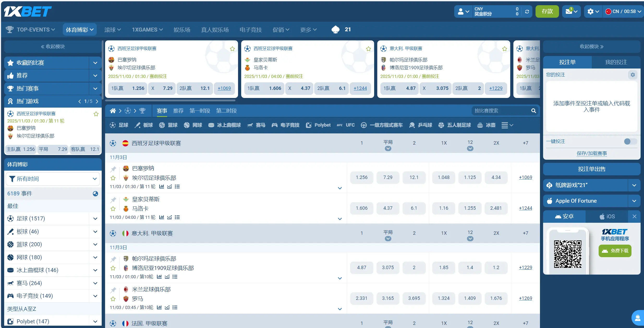Click the balance refresh icon
644x328 pixels.
[x=527, y=12]
